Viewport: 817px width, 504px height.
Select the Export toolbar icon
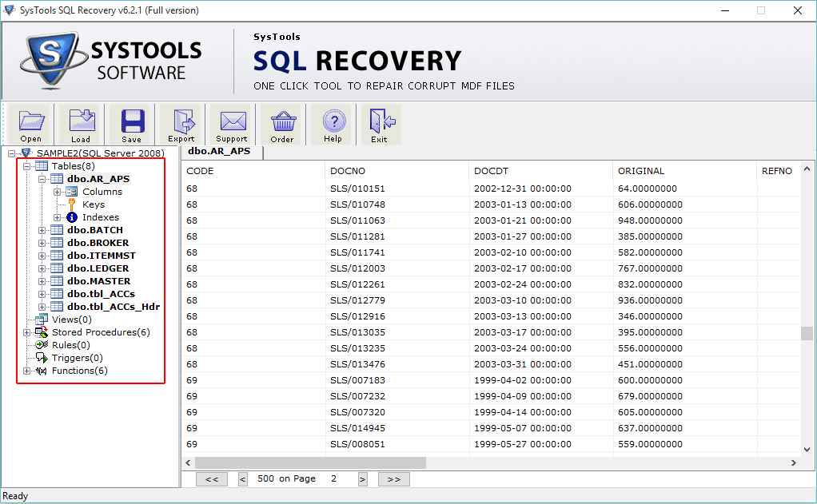[x=181, y=125]
